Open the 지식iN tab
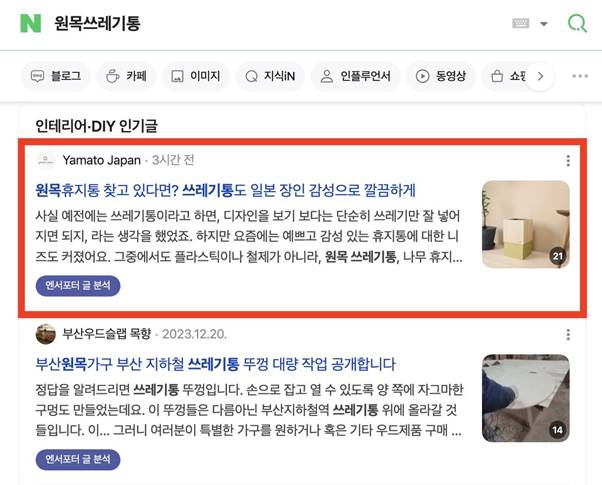 point(270,76)
